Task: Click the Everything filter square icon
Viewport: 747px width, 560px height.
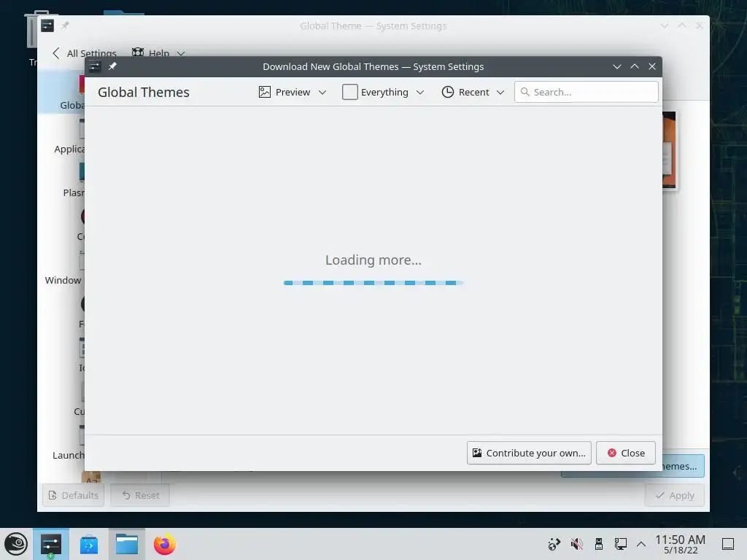Action: [349, 92]
